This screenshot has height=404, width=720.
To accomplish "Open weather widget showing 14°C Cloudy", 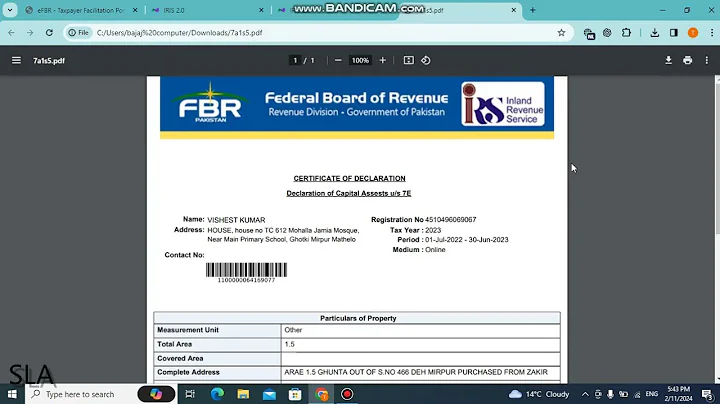I will coord(539,394).
